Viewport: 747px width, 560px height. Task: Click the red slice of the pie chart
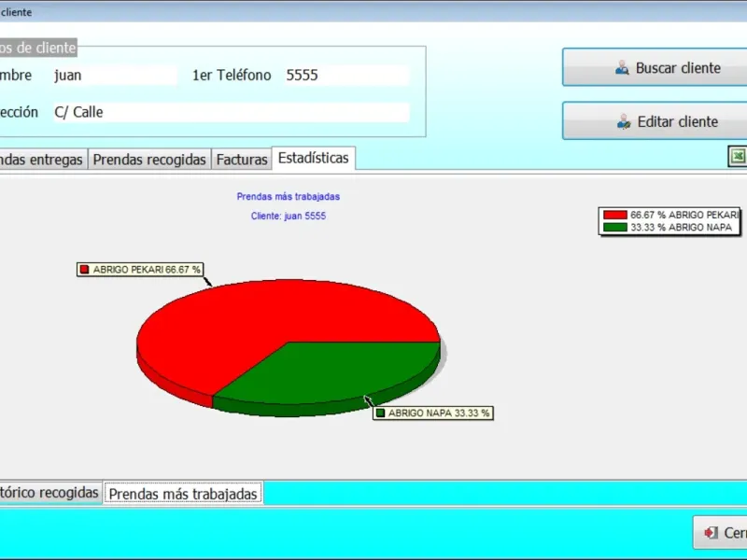tap(267, 319)
